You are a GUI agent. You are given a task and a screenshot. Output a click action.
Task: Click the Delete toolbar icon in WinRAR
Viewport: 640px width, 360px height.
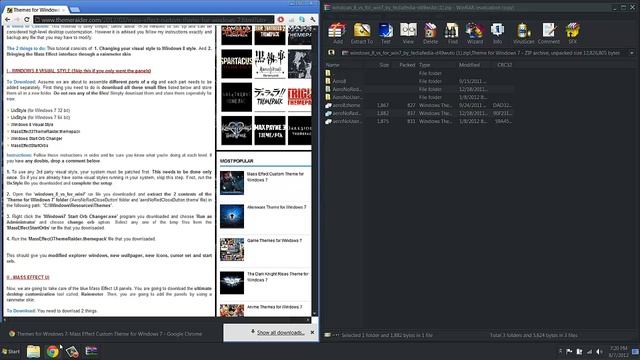point(430,33)
